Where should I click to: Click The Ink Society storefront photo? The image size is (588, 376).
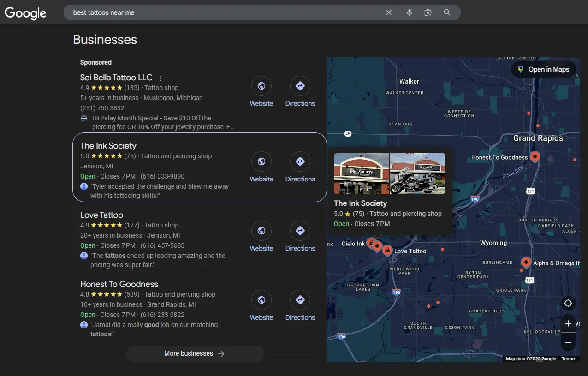pyautogui.click(x=362, y=173)
